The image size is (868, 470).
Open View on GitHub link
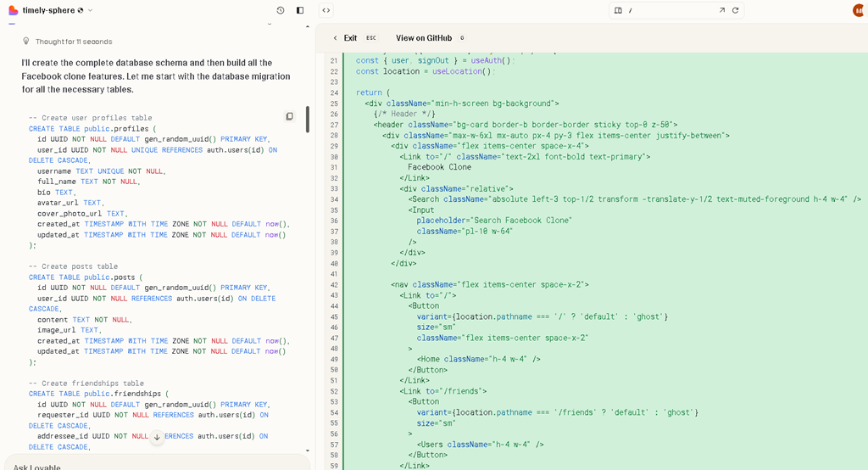coord(424,38)
